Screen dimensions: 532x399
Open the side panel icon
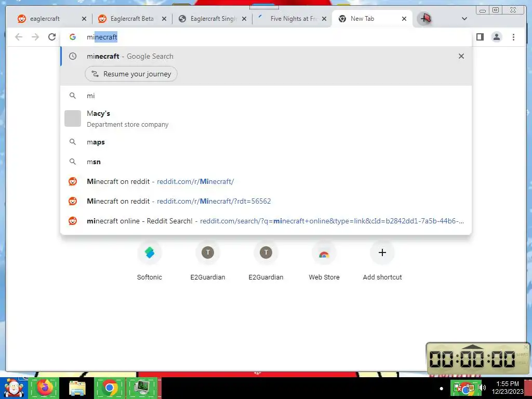tap(480, 37)
